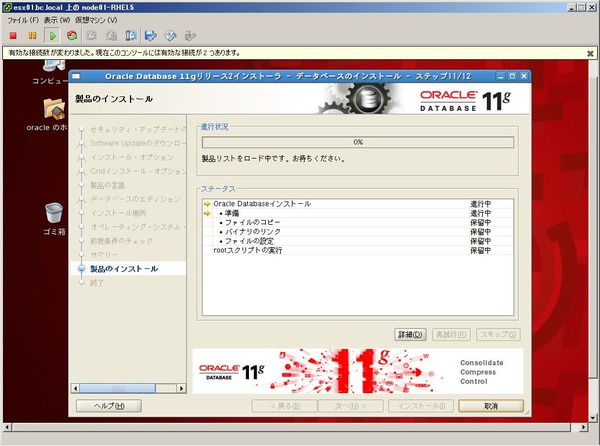The width and height of the screenshot is (600, 446).
Task: Select the インストール・オプション step
Action: (132, 157)
